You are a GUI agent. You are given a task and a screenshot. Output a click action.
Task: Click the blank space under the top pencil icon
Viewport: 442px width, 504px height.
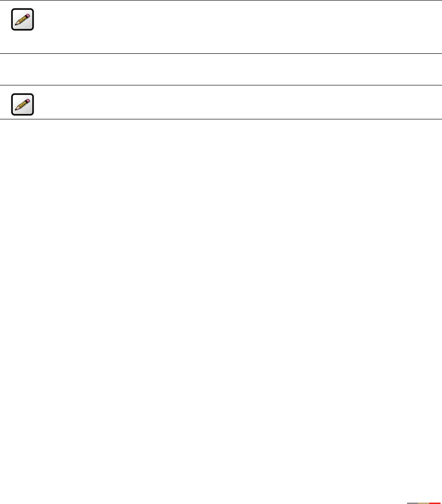(23, 42)
